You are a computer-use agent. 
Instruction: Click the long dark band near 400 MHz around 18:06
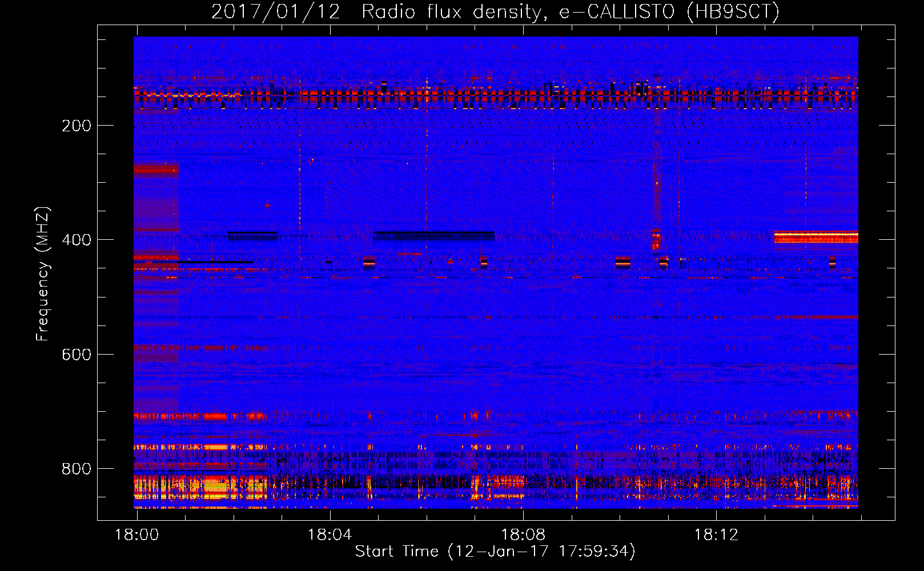434,236
